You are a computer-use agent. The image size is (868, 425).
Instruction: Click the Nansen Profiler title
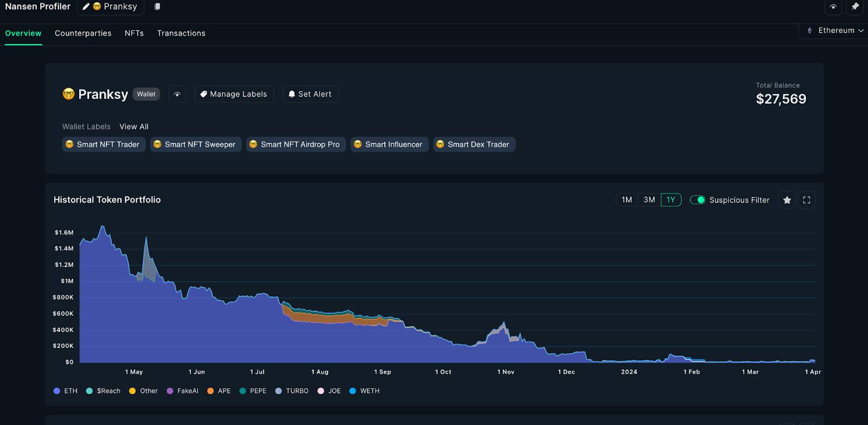[38, 7]
